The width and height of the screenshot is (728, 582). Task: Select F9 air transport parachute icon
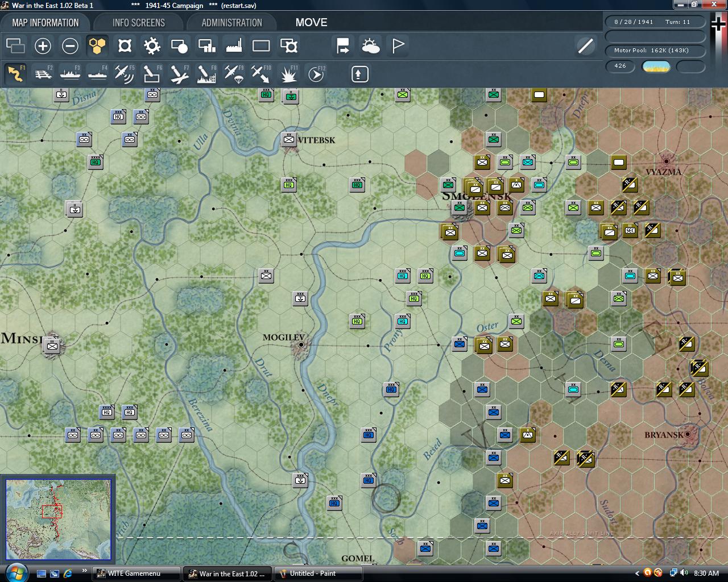tap(234, 74)
